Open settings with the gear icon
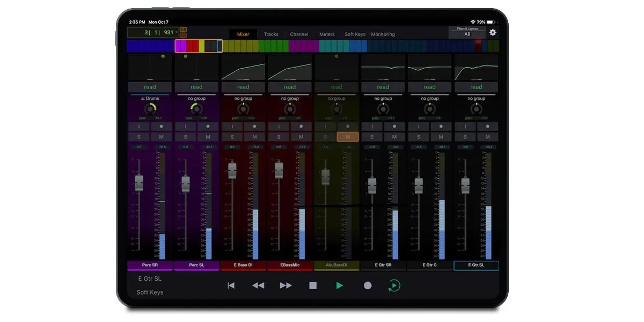 click(x=493, y=32)
